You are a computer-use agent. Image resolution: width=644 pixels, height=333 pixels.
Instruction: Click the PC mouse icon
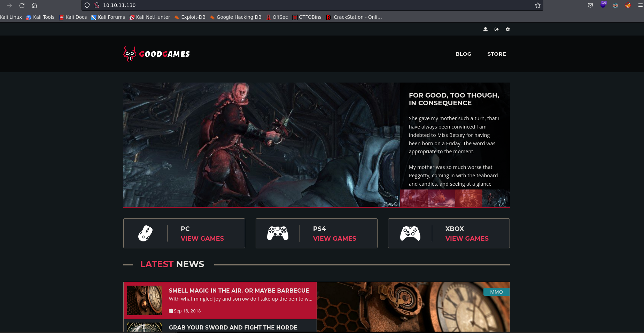[x=146, y=233]
